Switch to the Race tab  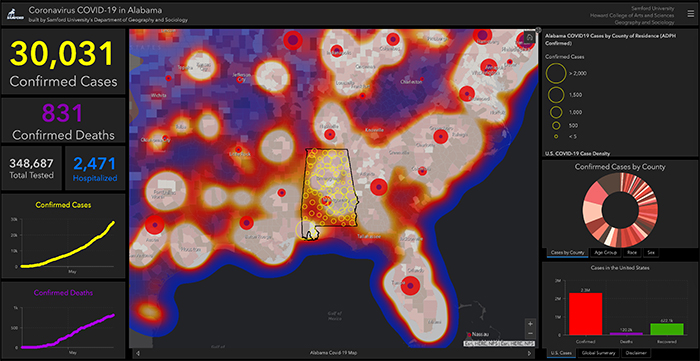(632, 253)
